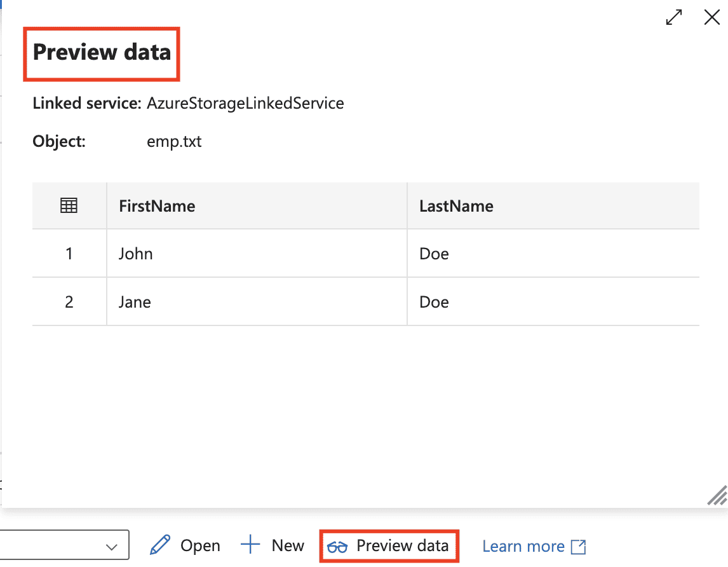Click the Doe cell in the second row
Image resolution: width=728 pixels, height=567 pixels.
point(435,301)
